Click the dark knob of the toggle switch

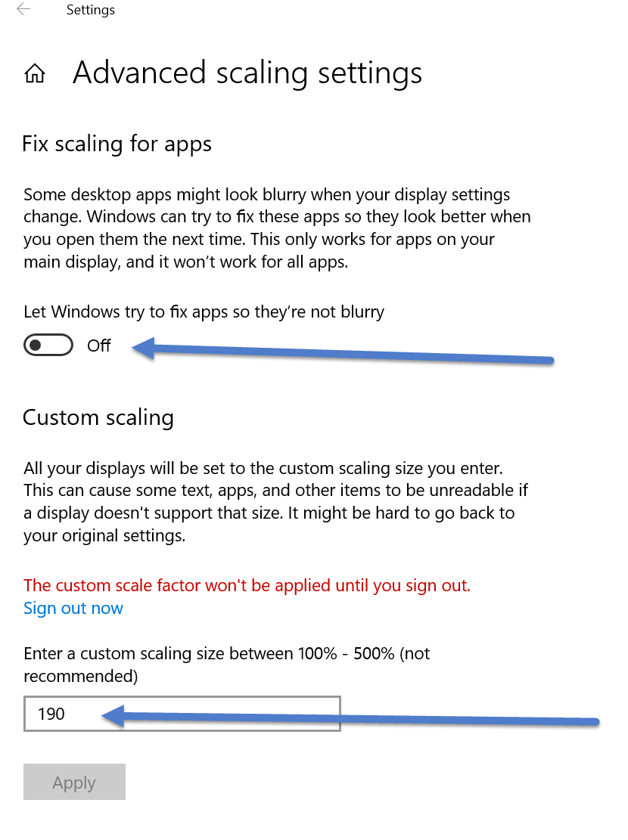tap(35, 346)
